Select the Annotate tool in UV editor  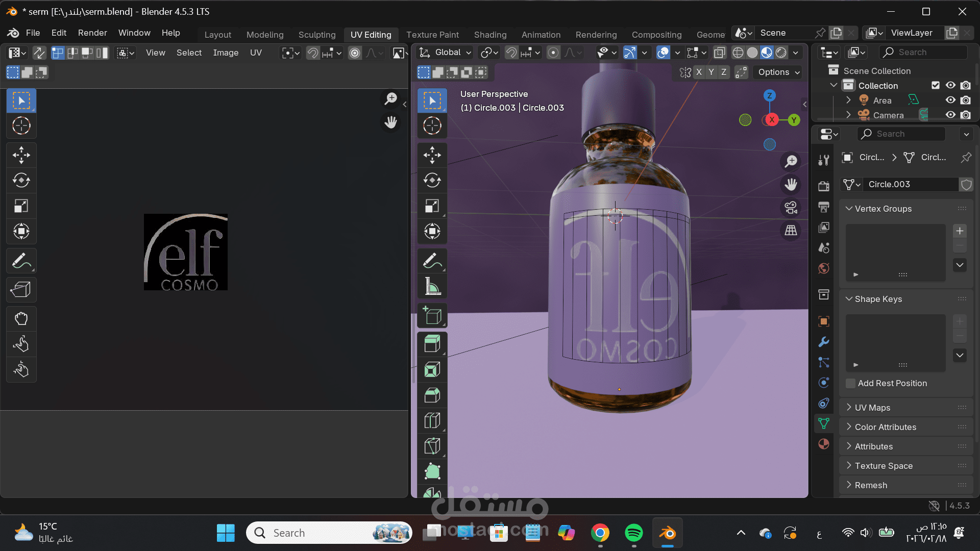pos(21,261)
